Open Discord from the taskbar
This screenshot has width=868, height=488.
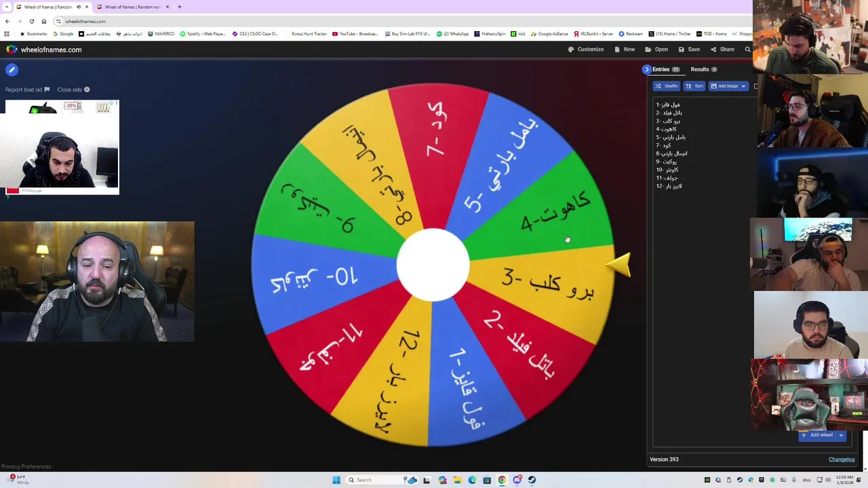coord(517,480)
